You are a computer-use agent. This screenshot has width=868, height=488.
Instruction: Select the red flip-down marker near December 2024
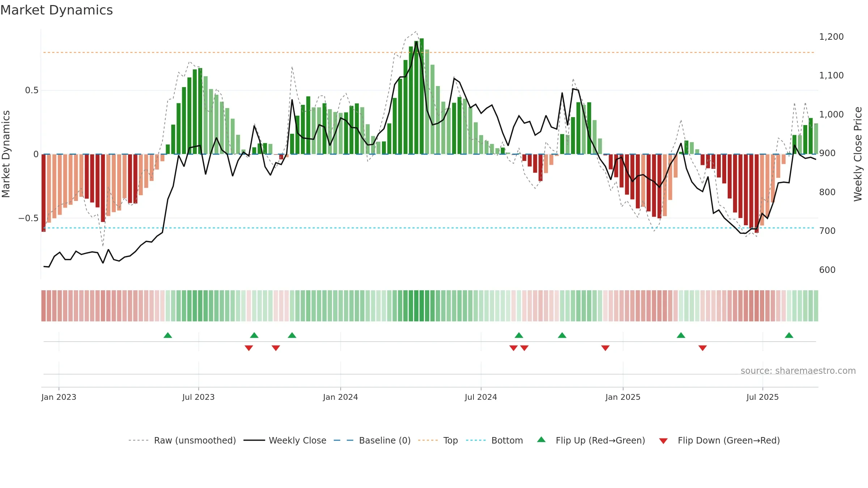pos(605,348)
